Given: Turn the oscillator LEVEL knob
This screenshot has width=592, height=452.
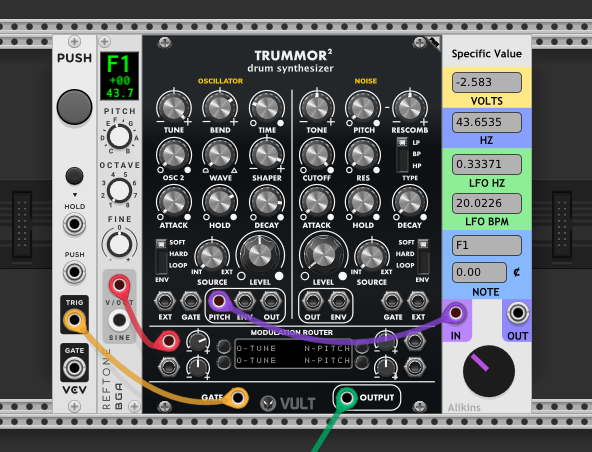Looking at the screenshot, I should point(260,255).
